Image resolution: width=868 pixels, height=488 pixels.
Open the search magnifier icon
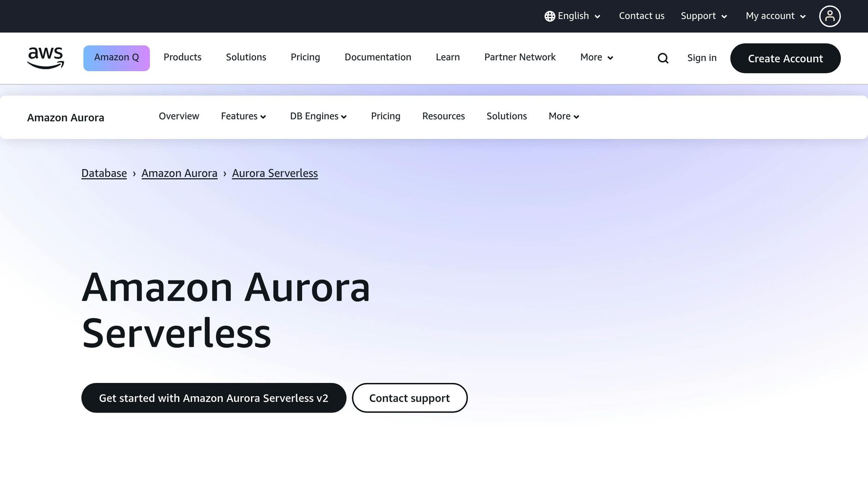coord(663,58)
